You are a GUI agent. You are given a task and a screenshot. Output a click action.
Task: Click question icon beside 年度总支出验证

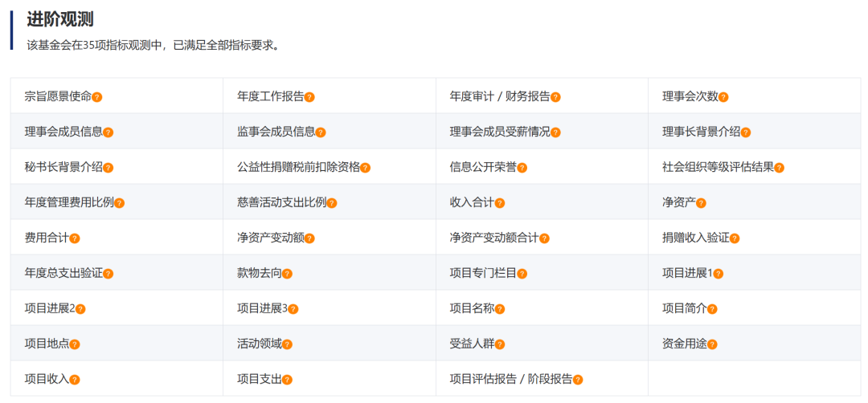108,275
